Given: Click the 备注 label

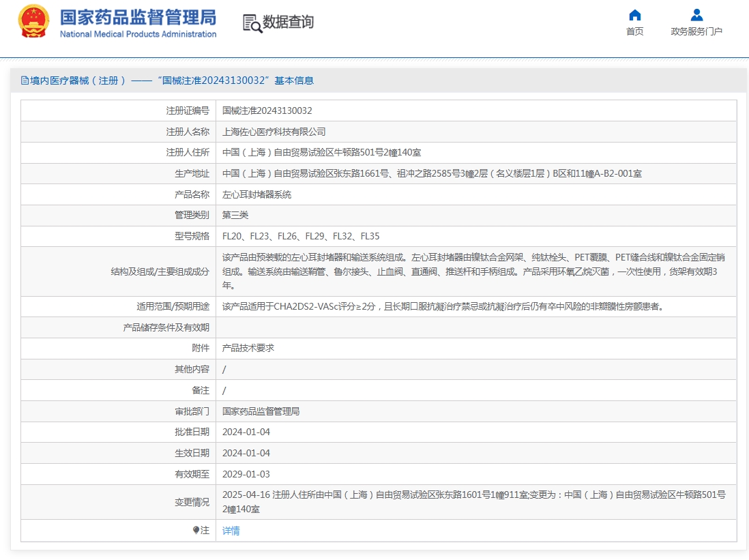Looking at the screenshot, I should [x=201, y=390].
